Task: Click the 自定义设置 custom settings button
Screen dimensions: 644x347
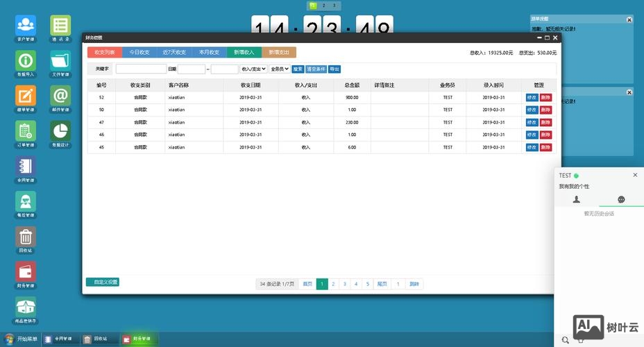Action: coord(103,282)
